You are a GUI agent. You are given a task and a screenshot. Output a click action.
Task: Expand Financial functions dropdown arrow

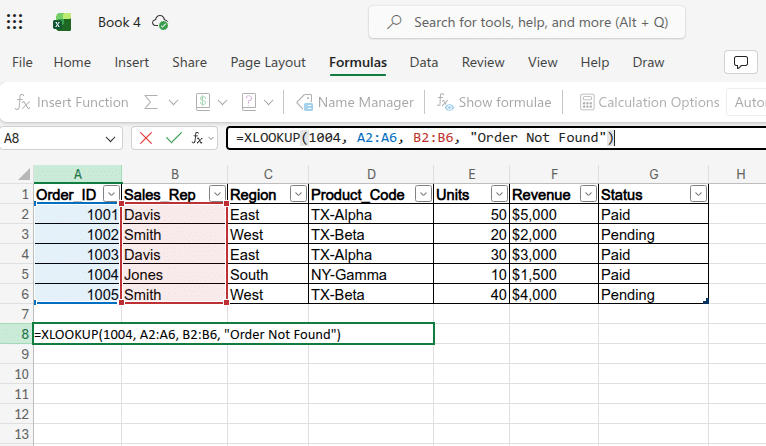(222, 103)
